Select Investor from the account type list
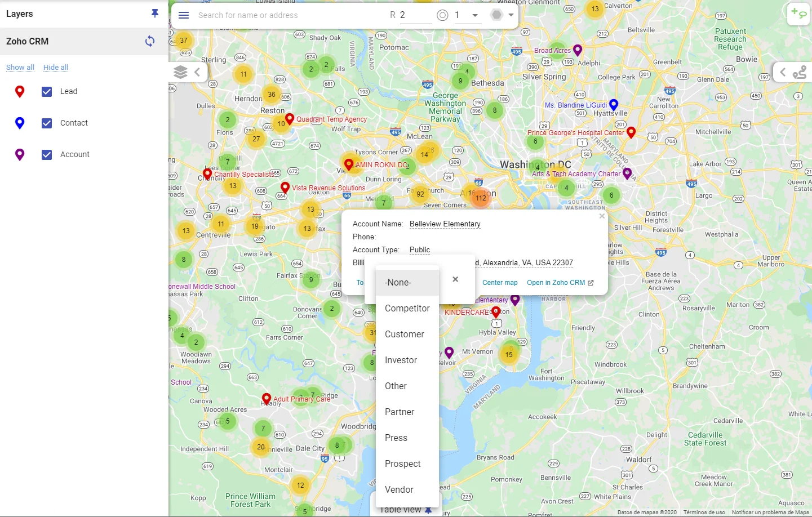The width and height of the screenshot is (812, 517). (x=407, y=360)
